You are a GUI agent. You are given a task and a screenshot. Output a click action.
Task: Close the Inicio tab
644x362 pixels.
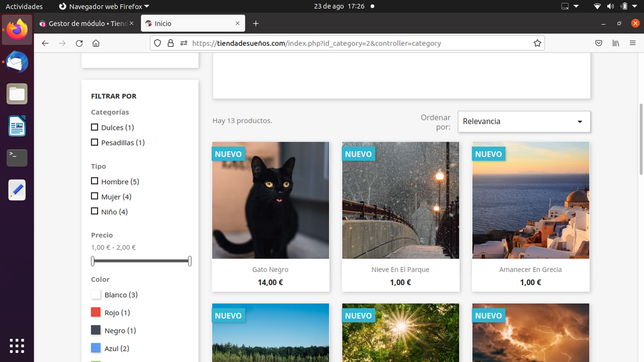pos(237,24)
